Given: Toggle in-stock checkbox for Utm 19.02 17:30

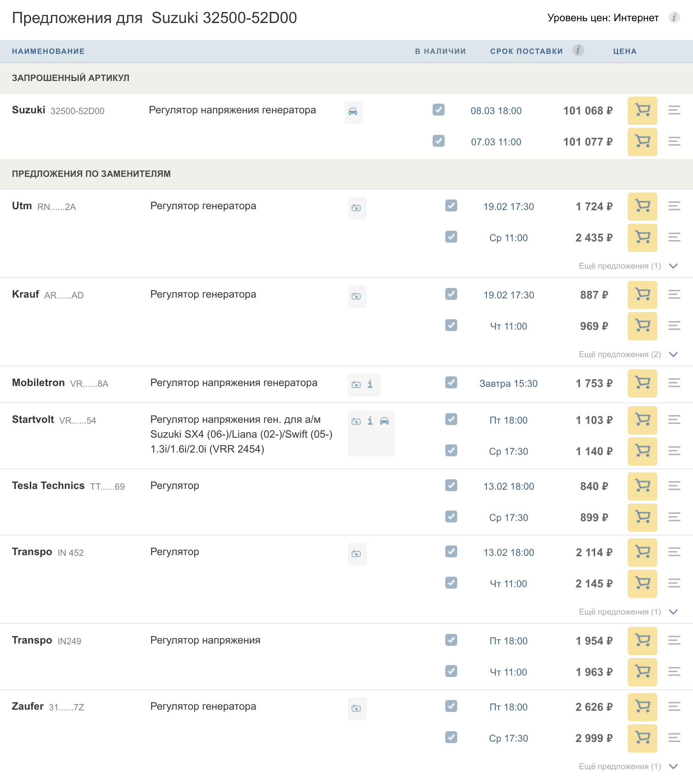Looking at the screenshot, I should [x=451, y=205].
